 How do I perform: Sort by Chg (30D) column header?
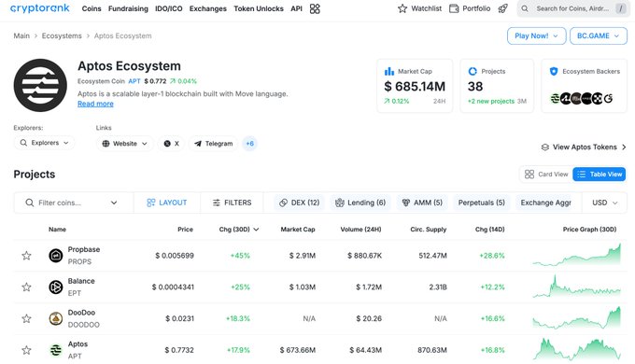[238, 230]
